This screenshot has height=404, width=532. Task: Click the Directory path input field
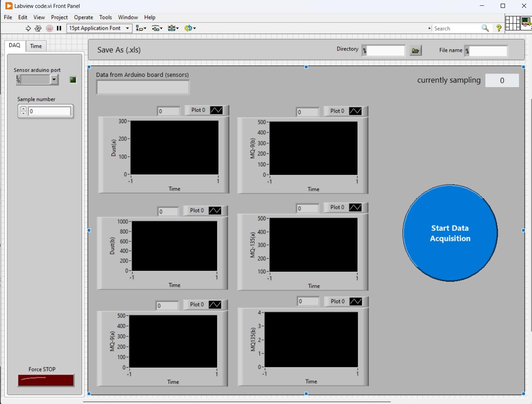[x=386, y=51]
